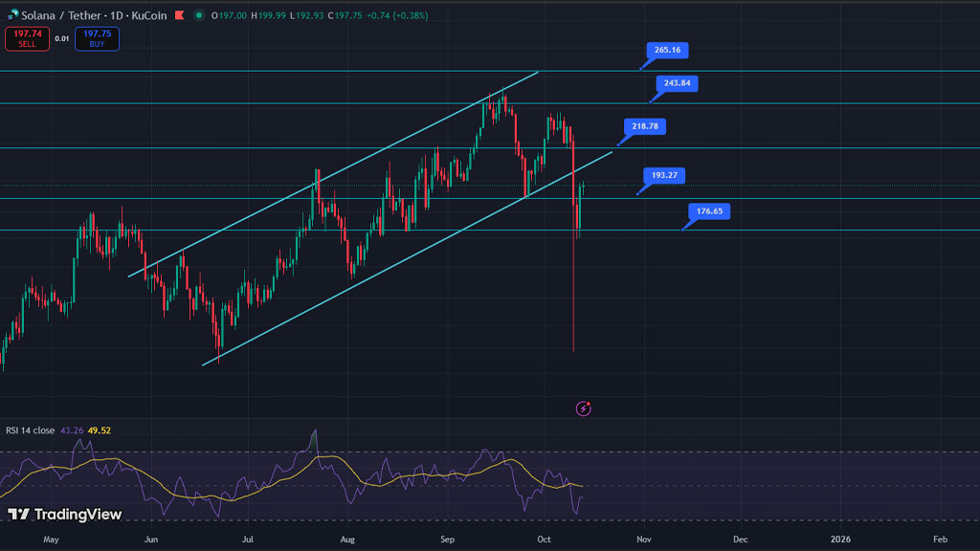Click the 193.27 price label callout

coord(664,176)
